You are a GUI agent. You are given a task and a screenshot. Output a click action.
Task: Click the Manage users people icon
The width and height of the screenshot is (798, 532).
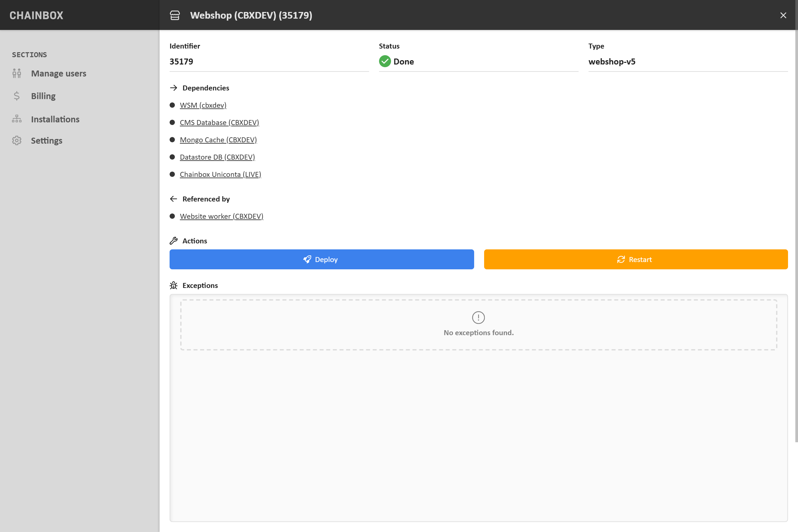[17, 73]
